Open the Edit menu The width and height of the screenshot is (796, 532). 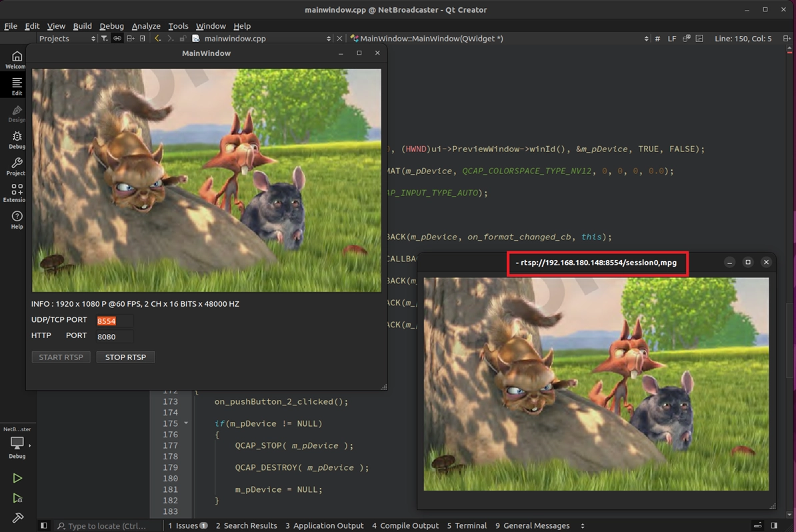pos(32,26)
